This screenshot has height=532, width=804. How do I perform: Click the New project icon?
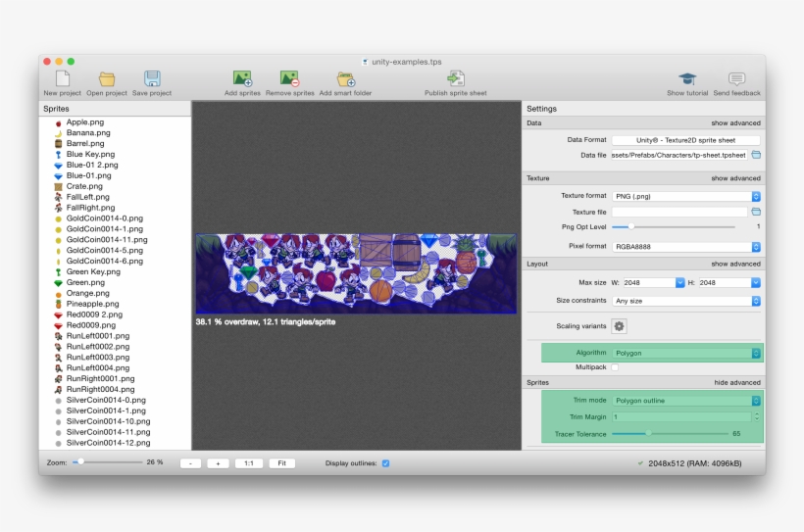click(x=63, y=78)
